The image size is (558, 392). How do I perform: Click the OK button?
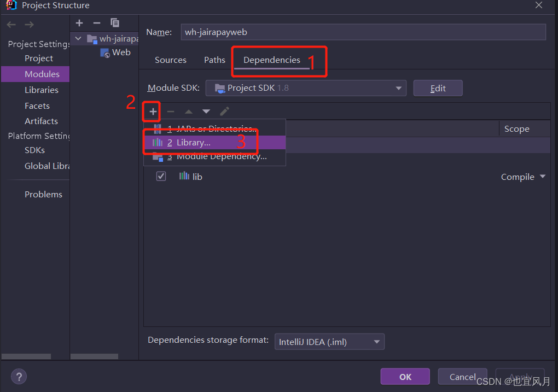405,377
